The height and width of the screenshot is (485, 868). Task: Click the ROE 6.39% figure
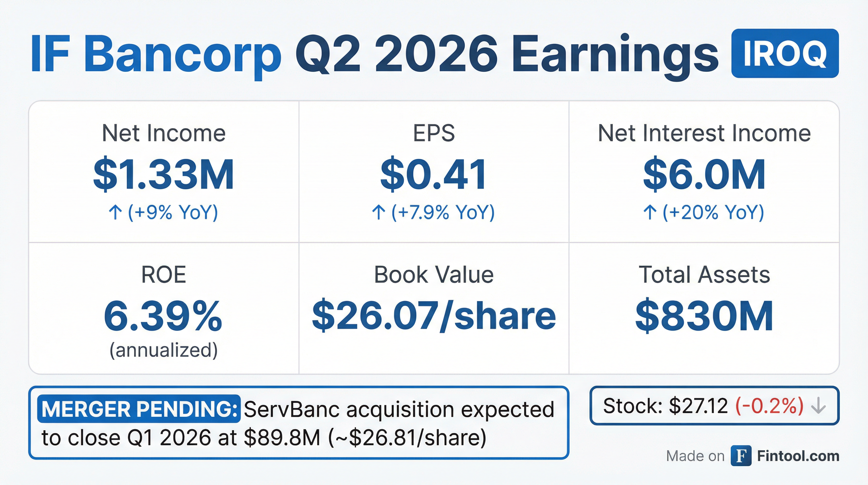click(163, 316)
